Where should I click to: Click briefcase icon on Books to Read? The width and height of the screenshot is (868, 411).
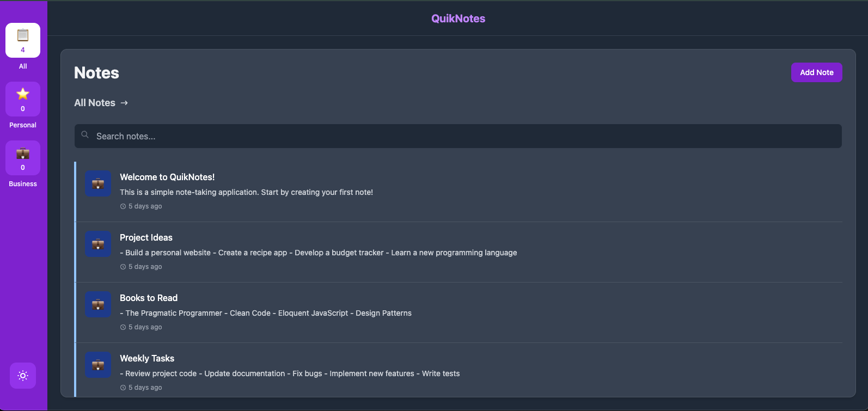(x=98, y=305)
